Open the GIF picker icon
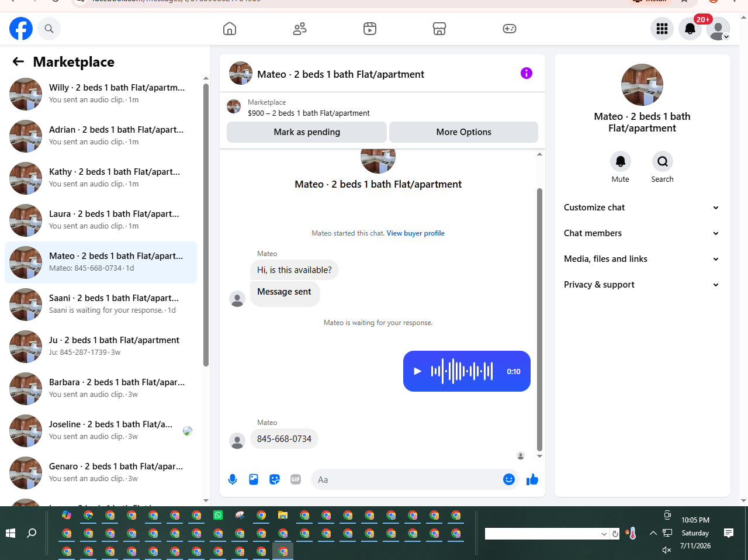 (296, 479)
